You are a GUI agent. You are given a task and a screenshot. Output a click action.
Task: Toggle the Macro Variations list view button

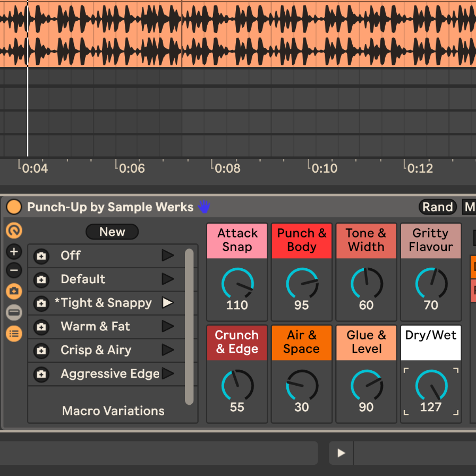[14, 334]
